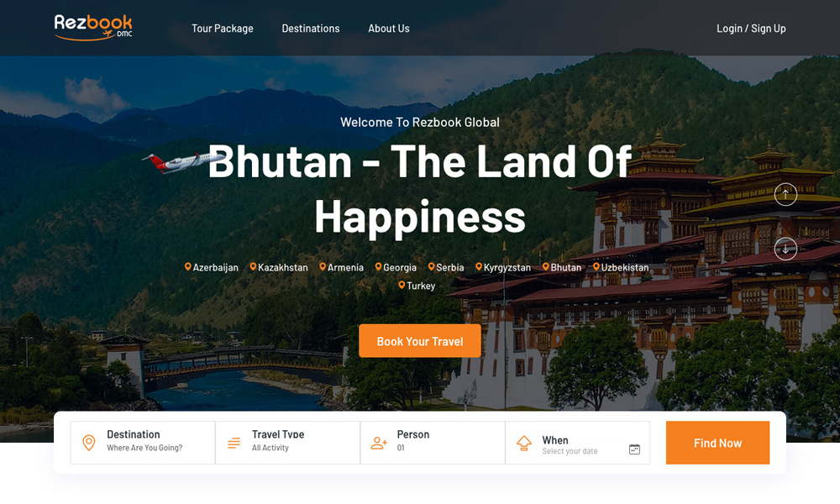Screen dimensions: 840x504
Task: Click the Rezbook DMC logo
Action: [x=93, y=28]
